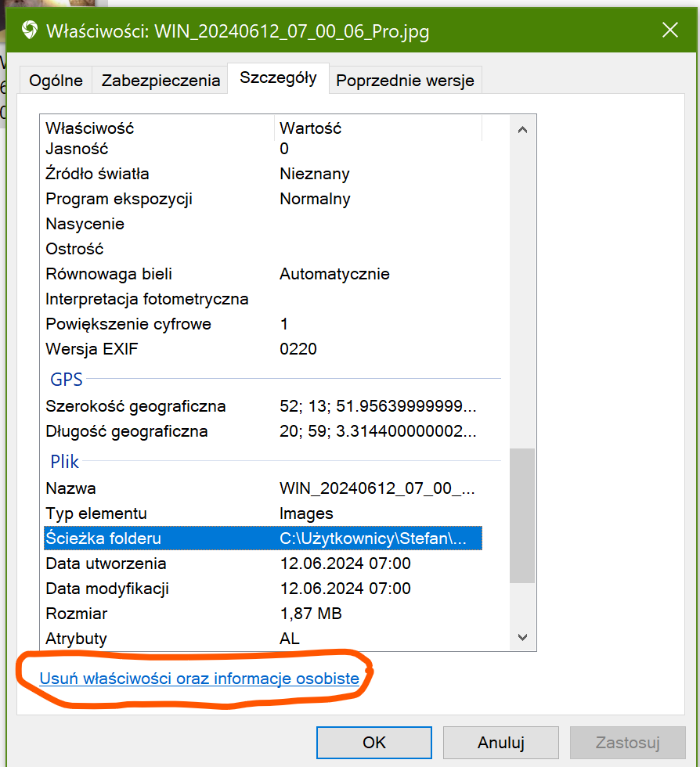Click the Wersja EXIF value 0220
700x767 pixels.
(298, 349)
